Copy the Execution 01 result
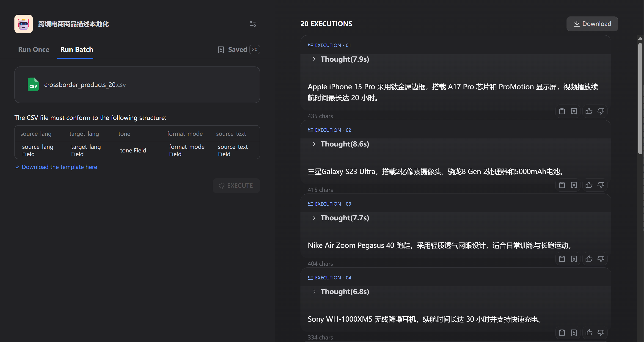644x342 pixels. pyautogui.click(x=562, y=111)
